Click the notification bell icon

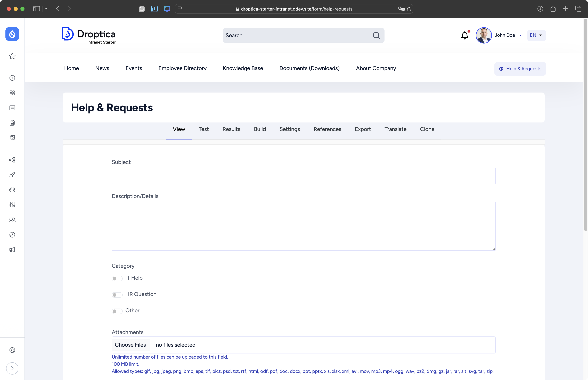point(465,35)
